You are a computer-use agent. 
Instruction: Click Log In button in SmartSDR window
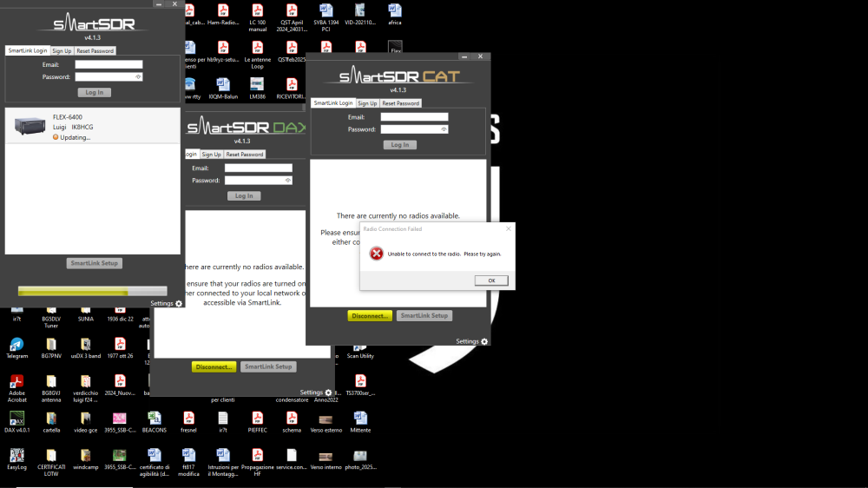click(94, 93)
